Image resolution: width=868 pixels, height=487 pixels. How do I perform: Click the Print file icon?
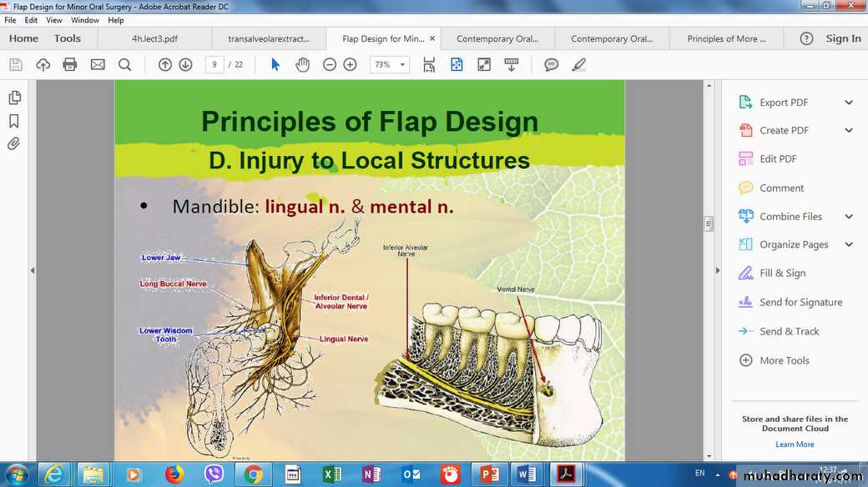[70, 64]
